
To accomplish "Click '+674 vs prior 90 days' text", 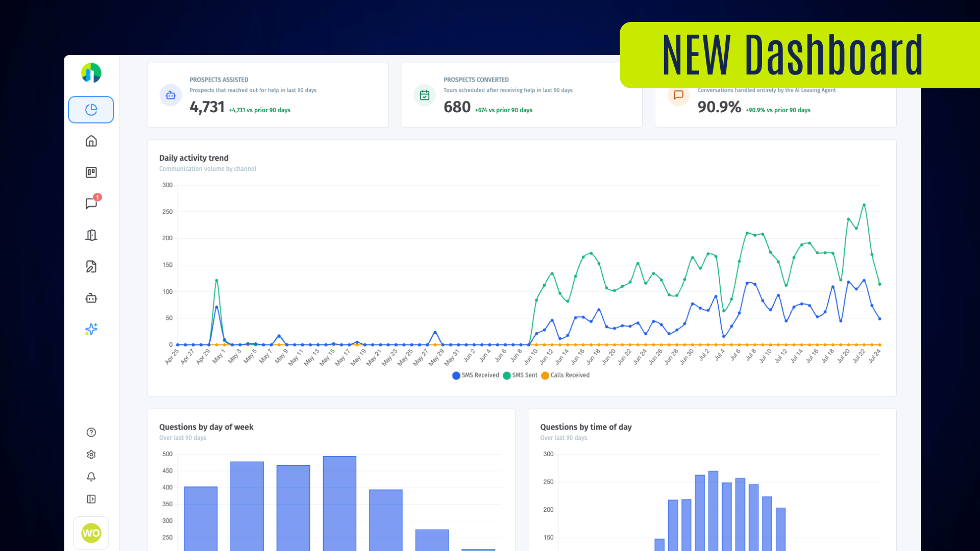I will (x=503, y=110).
